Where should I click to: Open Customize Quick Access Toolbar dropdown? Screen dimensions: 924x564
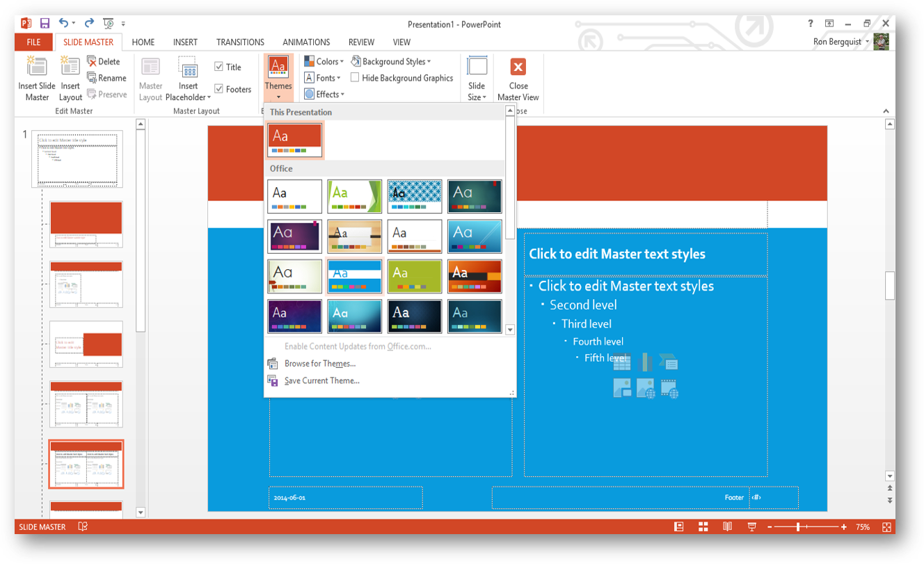[x=124, y=24]
